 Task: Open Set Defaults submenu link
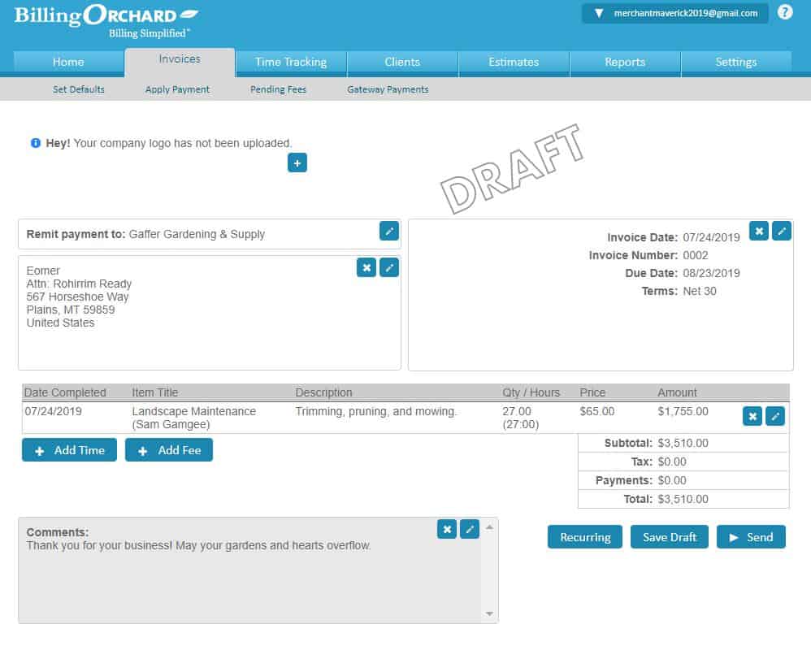click(79, 89)
